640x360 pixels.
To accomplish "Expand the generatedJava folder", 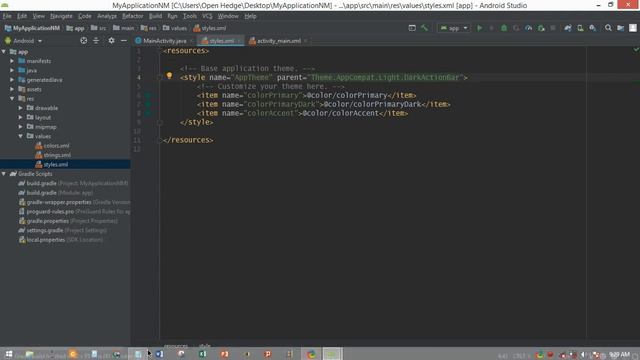I will [x=12, y=80].
